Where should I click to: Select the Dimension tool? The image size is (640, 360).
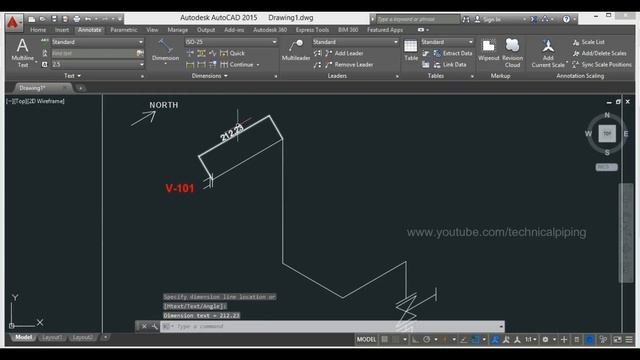click(165, 51)
